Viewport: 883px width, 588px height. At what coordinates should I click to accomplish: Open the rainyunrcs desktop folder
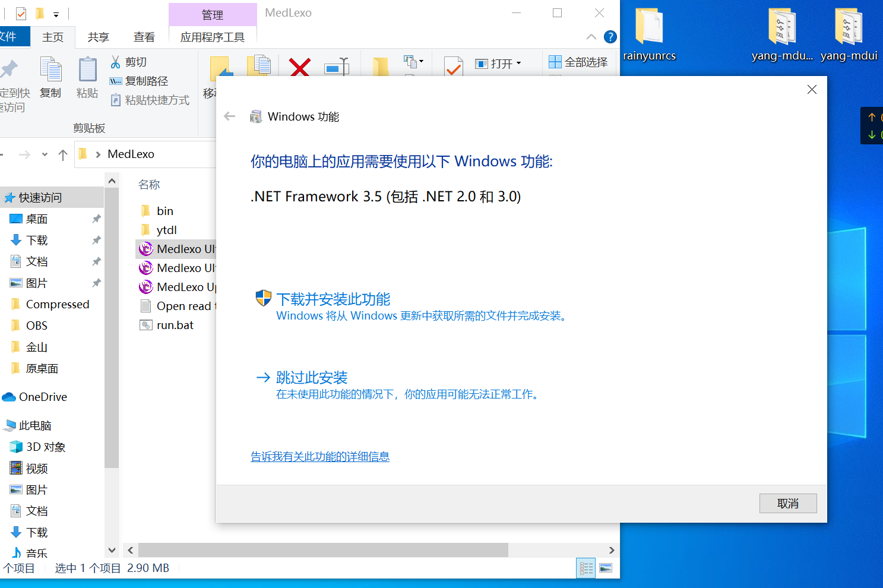pyautogui.click(x=649, y=34)
